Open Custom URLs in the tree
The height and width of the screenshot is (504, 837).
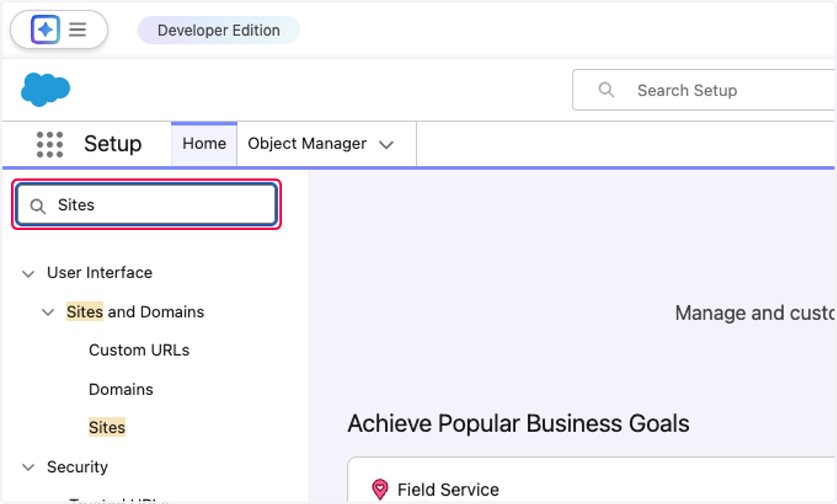pos(139,350)
